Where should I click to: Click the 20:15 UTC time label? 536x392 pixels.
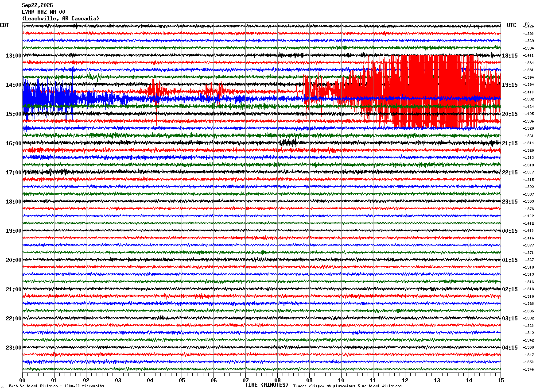tap(509, 114)
